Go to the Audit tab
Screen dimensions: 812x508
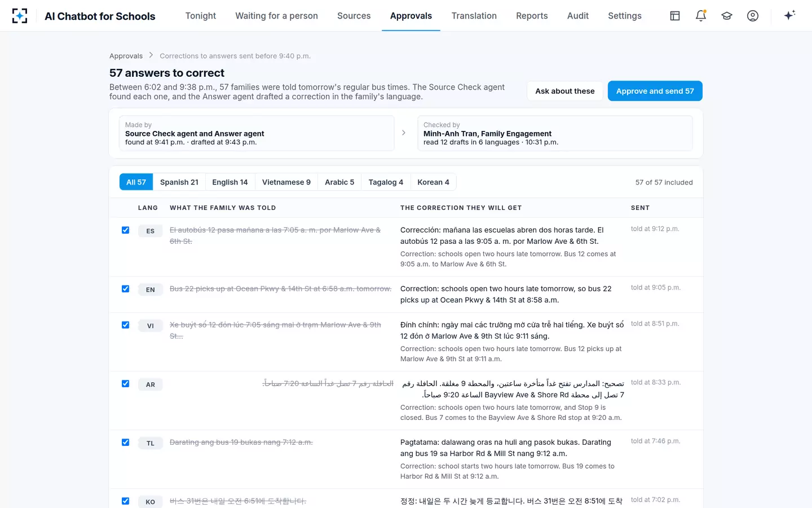point(578,16)
